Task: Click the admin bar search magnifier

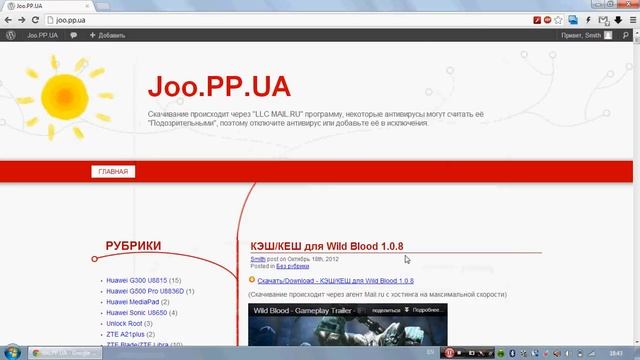Action: (626, 36)
